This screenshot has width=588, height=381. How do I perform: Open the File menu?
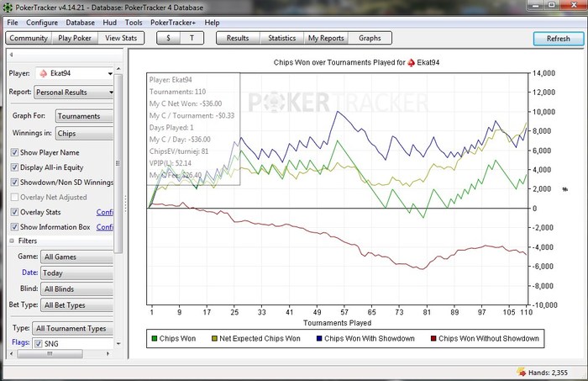click(13, 23)
